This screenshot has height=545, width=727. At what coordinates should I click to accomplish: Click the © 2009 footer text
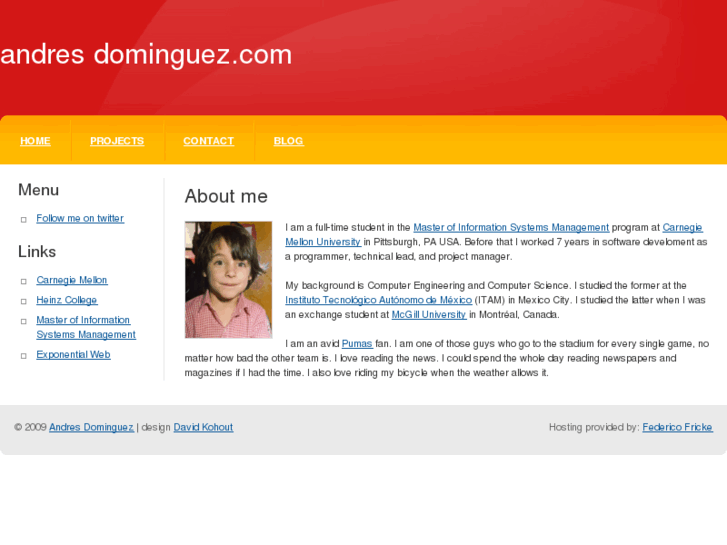point(31,427)
